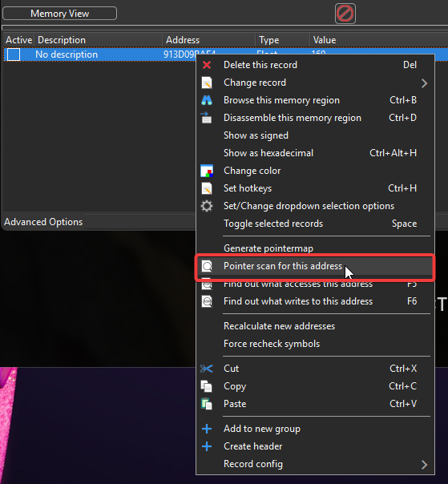The height and width of the screenshot is (484, 448).
Task: Click the Copy pages icon
Action: 206,386
